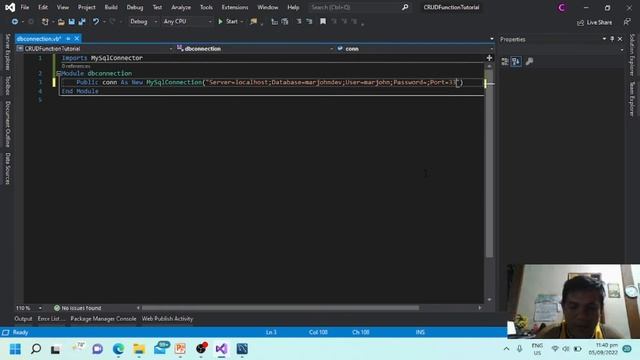The width and height of the screenshot is (640, 360).
Task: Open the Data Sources side tab
Action: pos(8,169)
